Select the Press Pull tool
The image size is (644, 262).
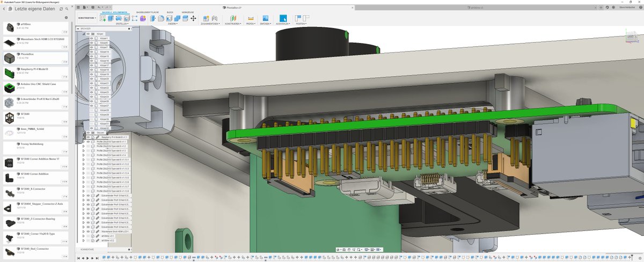152,18
